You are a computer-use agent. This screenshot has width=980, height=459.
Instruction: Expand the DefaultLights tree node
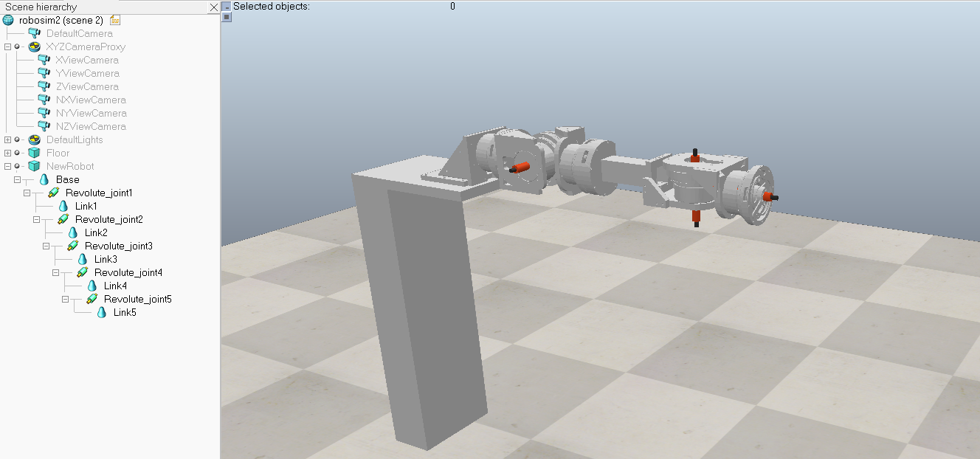[x=7, y=139]
